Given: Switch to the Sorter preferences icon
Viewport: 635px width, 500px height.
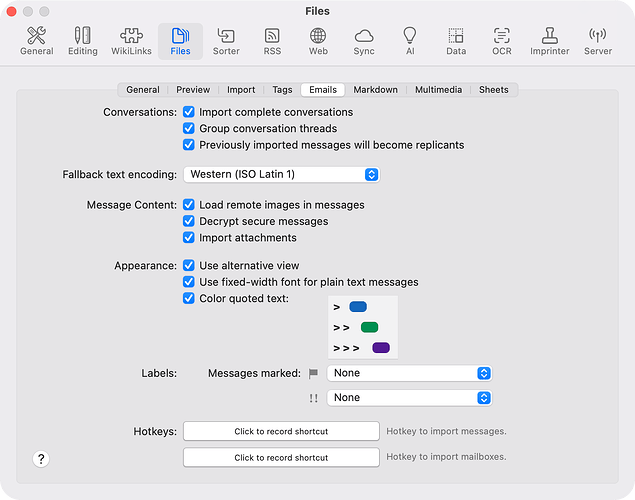Looking at the screenshot, I should (x=226, y=41).
